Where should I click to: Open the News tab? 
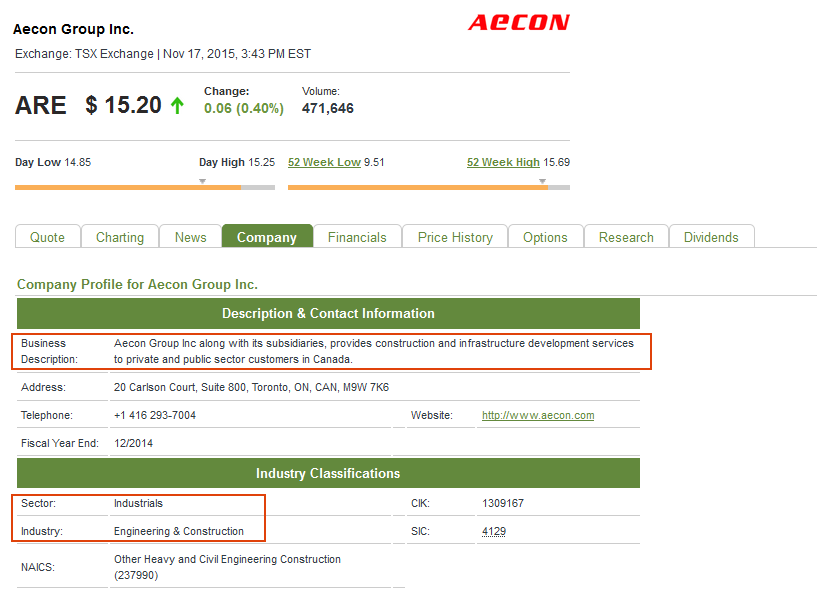(x=191, y=237)
